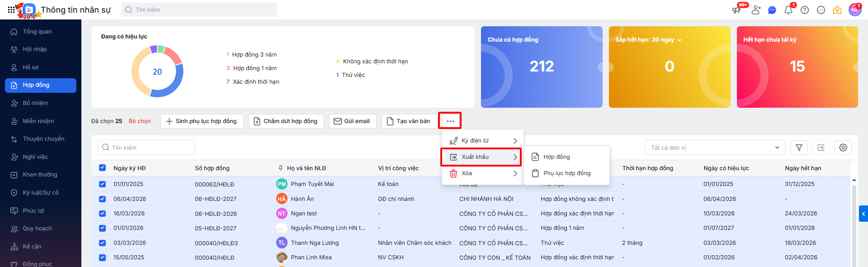Screen dimensions: 868x267
Task: Click the add user icon in header
Action: point(756,10)
